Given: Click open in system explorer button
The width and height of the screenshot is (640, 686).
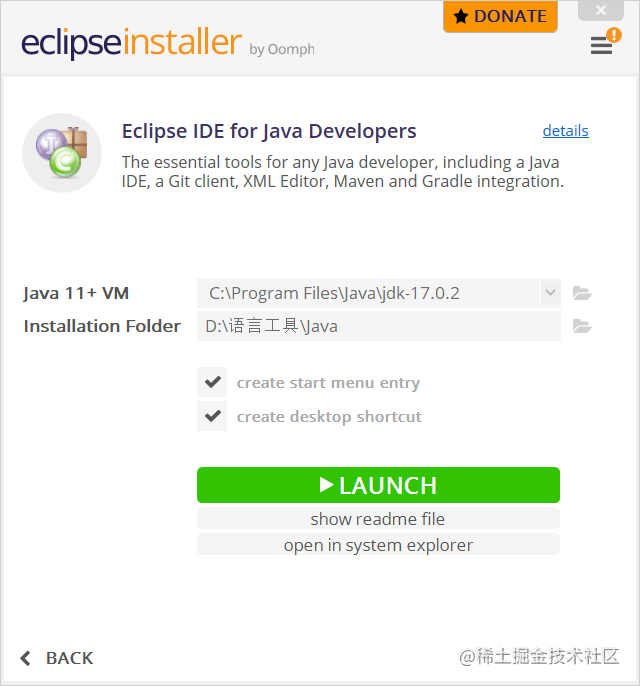Looking at the screenshot, I should pos(378,545).
